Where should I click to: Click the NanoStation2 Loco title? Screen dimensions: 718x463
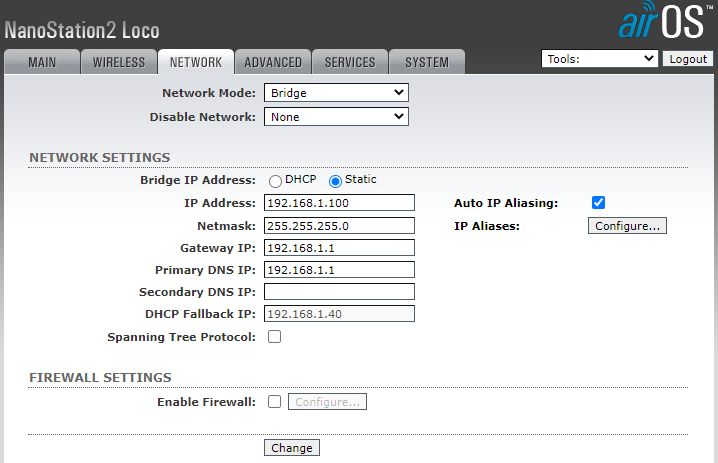pos(82,31)
